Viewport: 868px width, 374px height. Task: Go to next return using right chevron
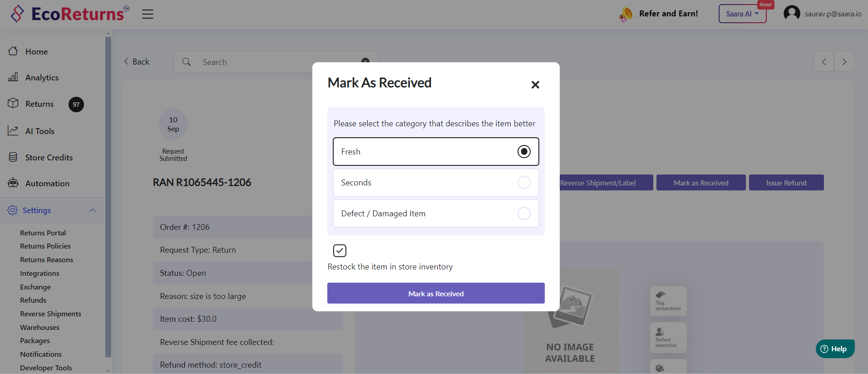pos(844,62)
